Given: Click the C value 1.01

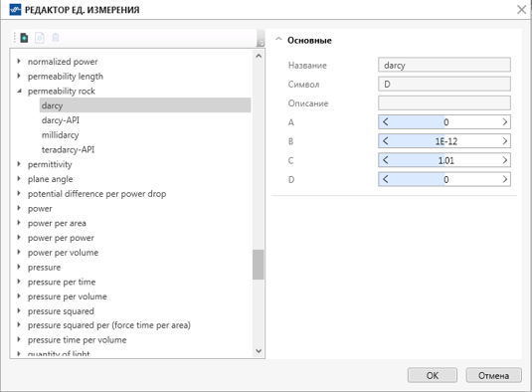Looking at the screenshot, I should (x=446, y=160).
